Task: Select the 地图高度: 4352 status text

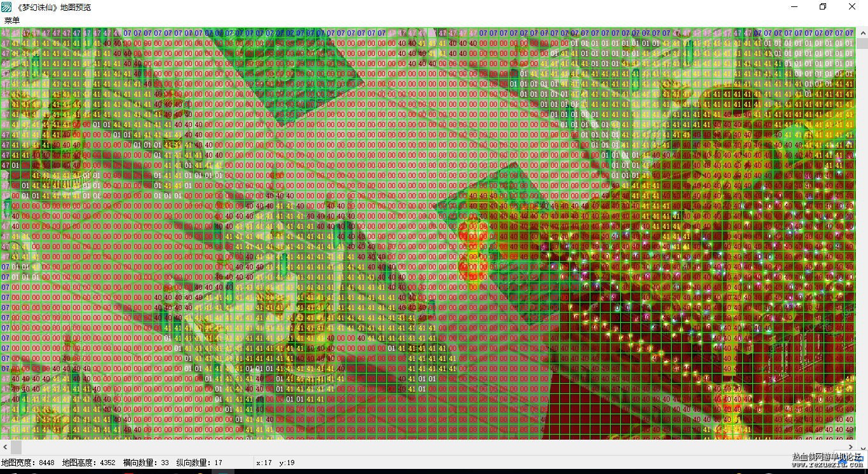Action: pos(89,463)
